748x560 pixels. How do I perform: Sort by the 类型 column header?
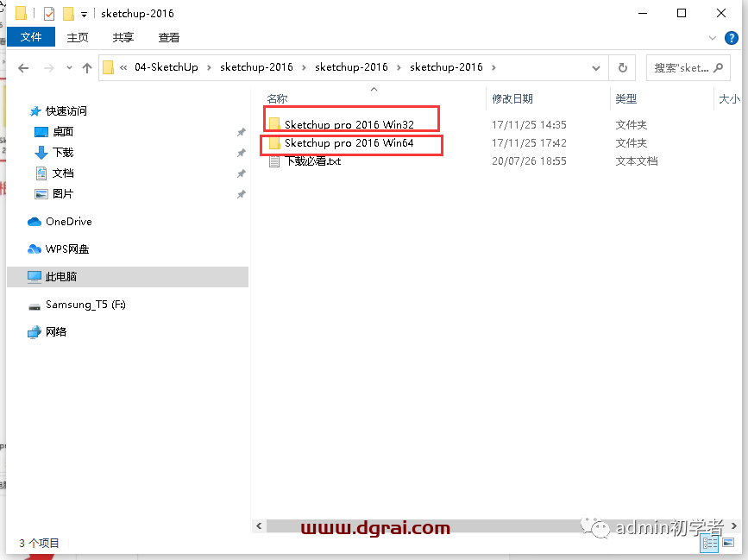coord(625,98)
